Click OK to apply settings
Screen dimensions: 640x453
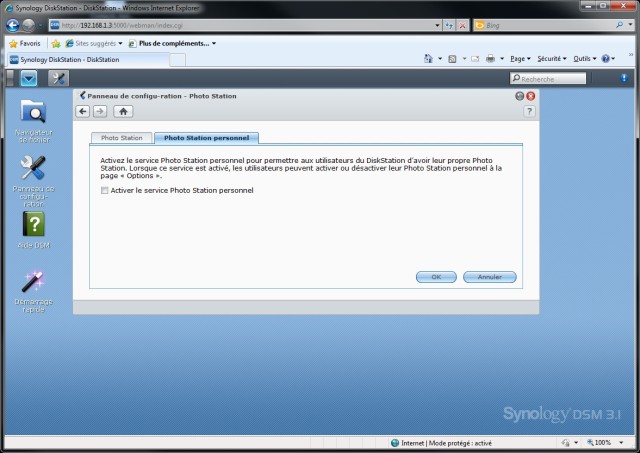click(436, 277)
